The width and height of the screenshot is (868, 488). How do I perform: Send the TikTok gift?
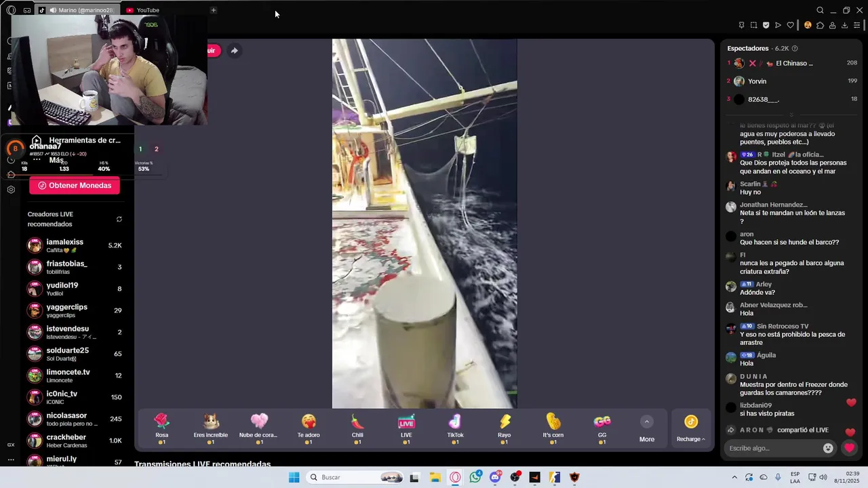(x=455, y=428)
